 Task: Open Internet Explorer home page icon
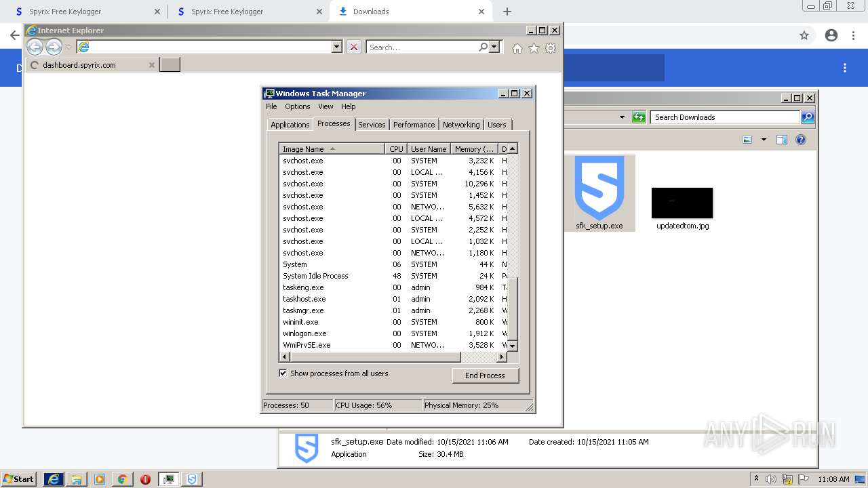[517, 48]
